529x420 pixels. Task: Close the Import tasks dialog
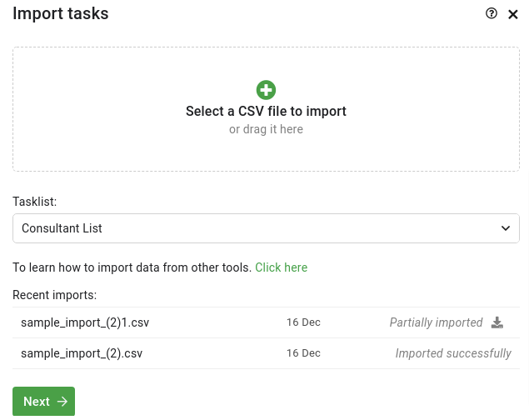point(513,14)
